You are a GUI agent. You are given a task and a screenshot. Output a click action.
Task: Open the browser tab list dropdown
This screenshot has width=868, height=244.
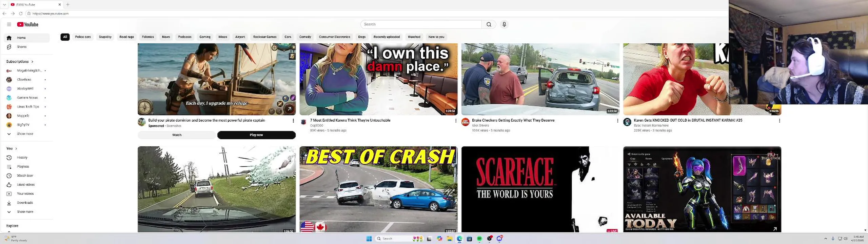click(4, 4)
